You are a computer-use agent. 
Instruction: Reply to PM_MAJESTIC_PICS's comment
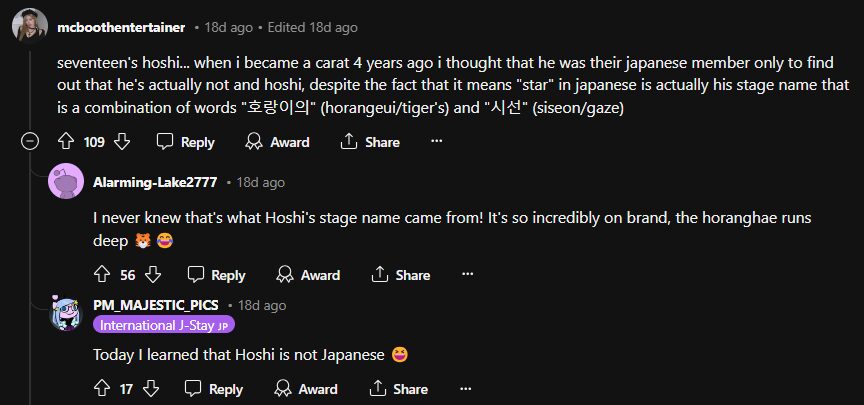217,388
